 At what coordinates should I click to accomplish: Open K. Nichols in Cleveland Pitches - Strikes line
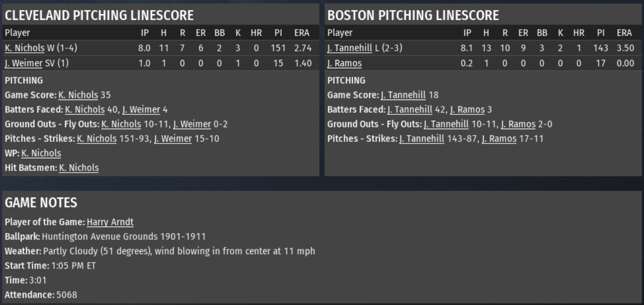pyautogui.click(x=97, y=139)
